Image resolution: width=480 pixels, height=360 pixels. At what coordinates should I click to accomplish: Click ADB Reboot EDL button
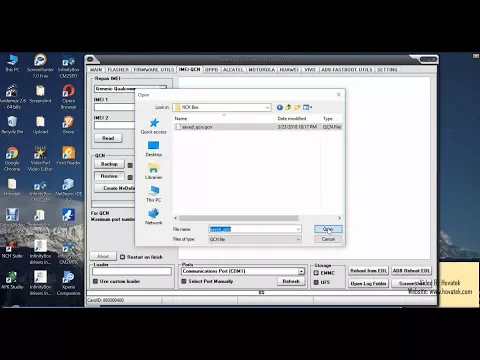[x=411, y=271]
